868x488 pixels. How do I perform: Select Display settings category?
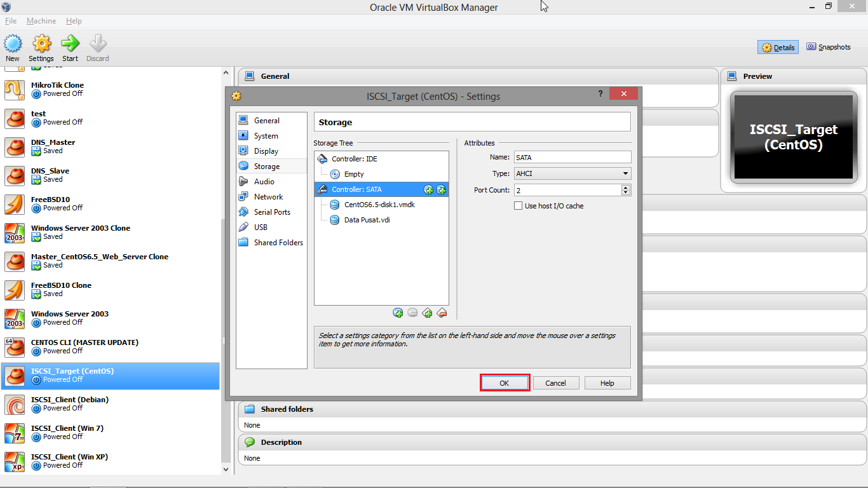pyautogui.click(x=271, y=151)
